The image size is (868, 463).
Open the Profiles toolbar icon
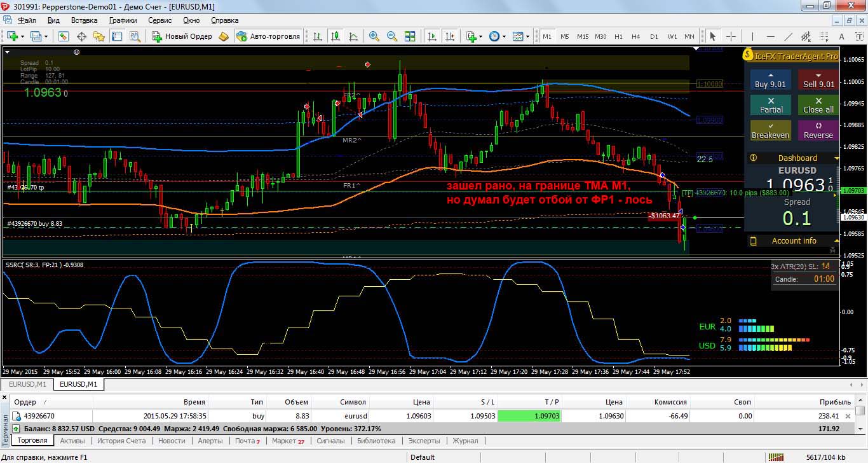(36, 36)
